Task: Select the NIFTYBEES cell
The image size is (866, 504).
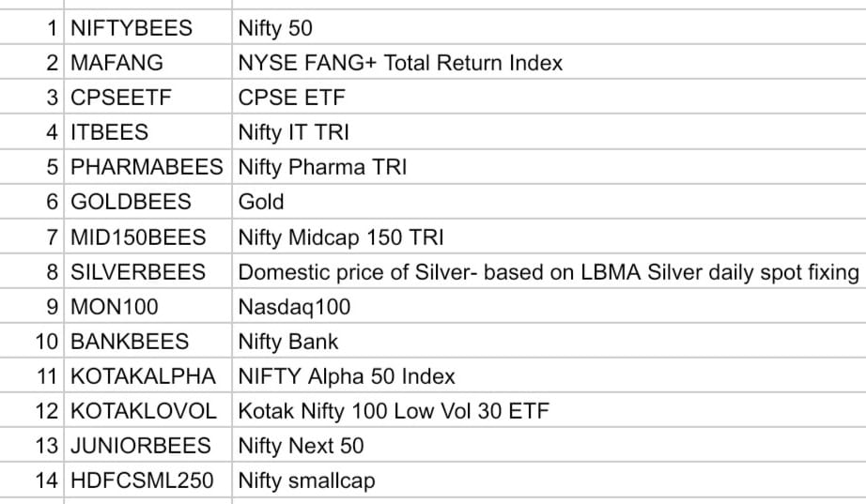Action: [x=131, y=28]
